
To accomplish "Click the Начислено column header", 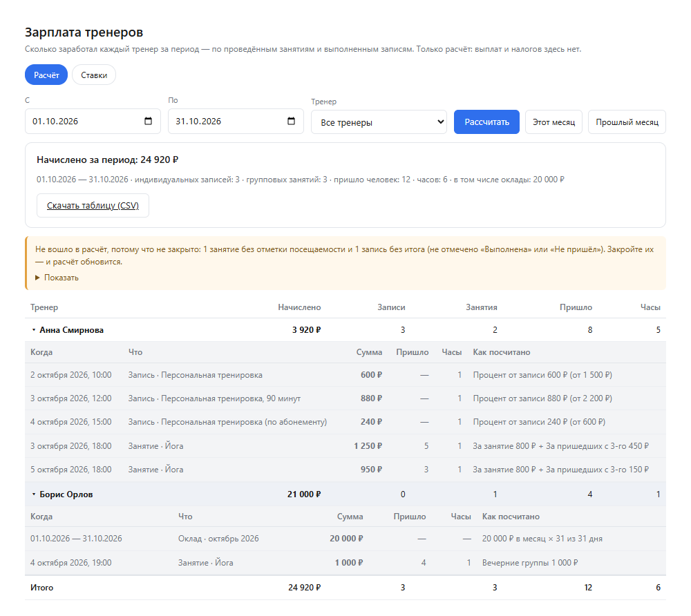I will pos(299,307).
